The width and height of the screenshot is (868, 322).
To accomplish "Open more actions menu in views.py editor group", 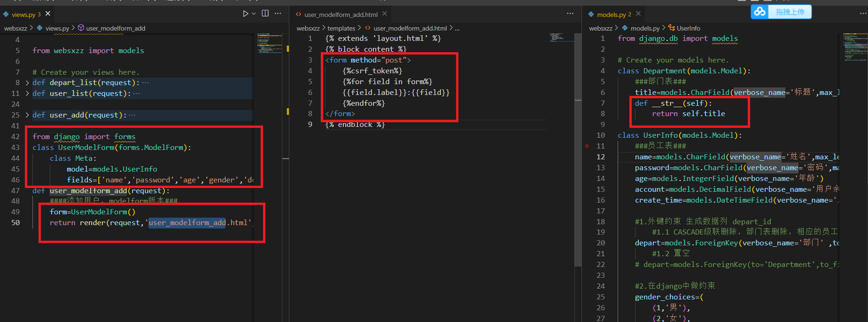I will (278, 14).
